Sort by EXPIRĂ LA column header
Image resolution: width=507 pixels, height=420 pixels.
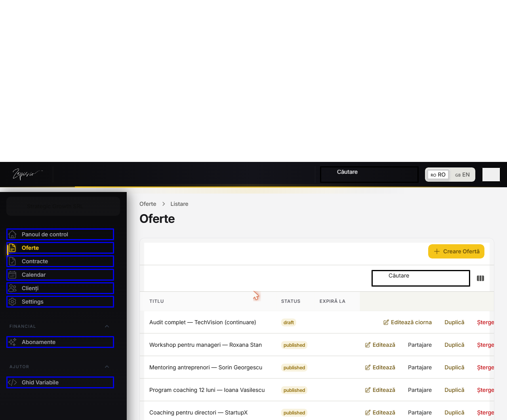(x=332, y=301)
